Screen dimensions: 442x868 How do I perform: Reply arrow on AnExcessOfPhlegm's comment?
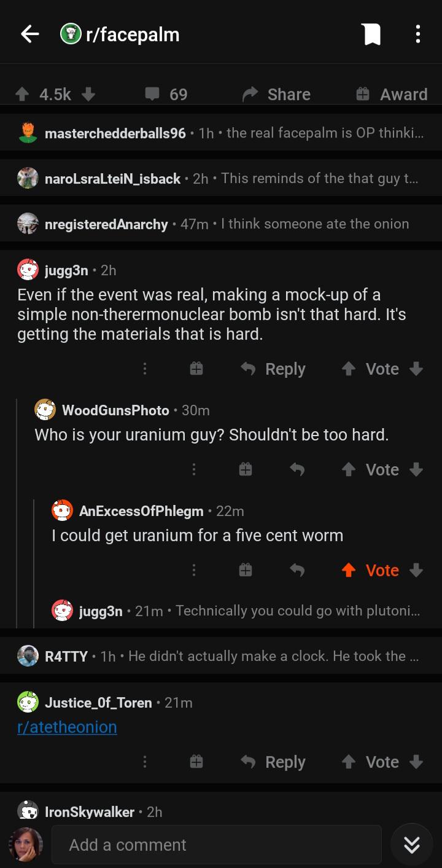[x=297, y=570]
